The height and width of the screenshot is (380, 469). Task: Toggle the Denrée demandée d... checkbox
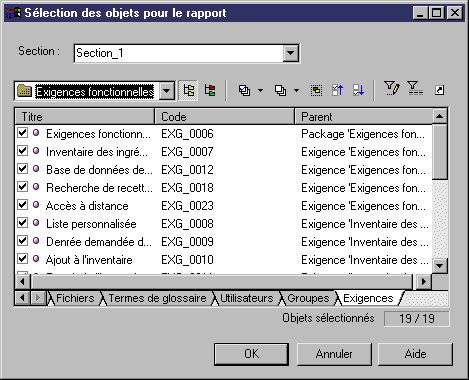(x=22, y=241)
